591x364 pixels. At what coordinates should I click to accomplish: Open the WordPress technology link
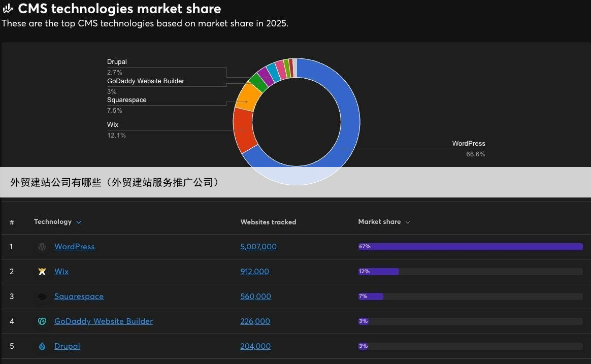[x=74, y=247]
